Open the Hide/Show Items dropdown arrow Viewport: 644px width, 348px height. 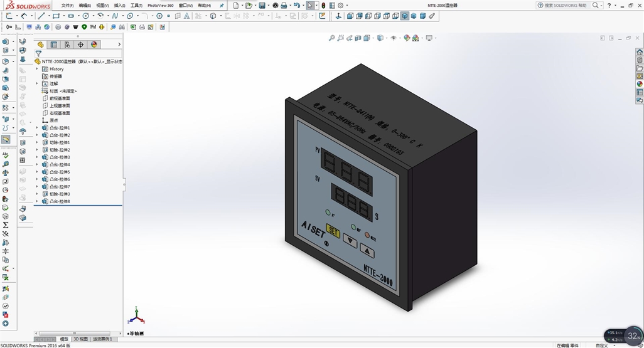399,38
